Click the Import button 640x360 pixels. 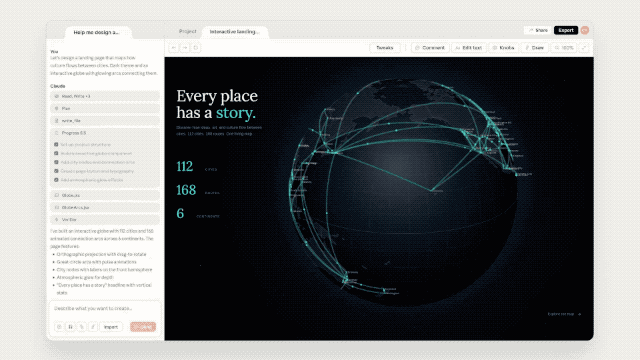click(111, 327)
